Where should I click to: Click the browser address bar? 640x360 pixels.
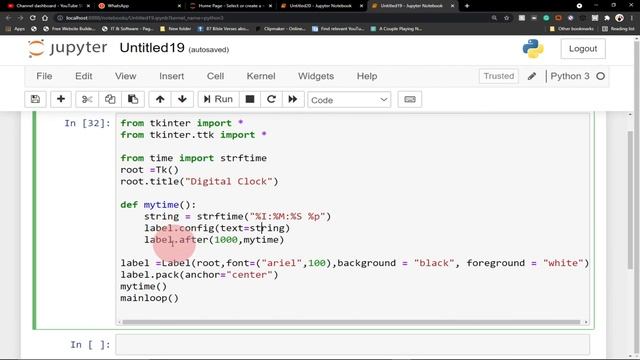[273, 18]
